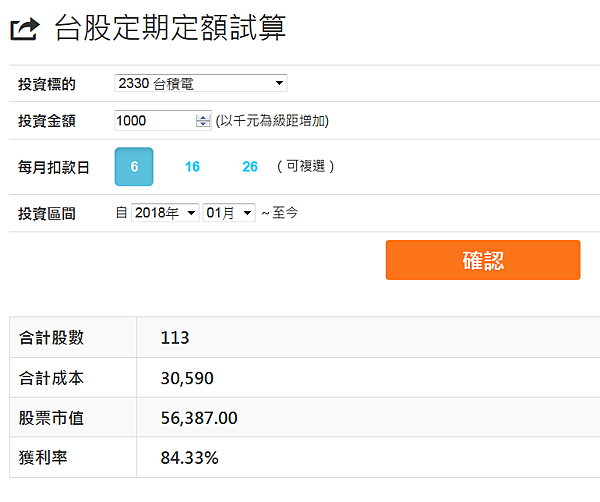
Task: Click the ( 可複選 ) note
Action: click(306, 166)
